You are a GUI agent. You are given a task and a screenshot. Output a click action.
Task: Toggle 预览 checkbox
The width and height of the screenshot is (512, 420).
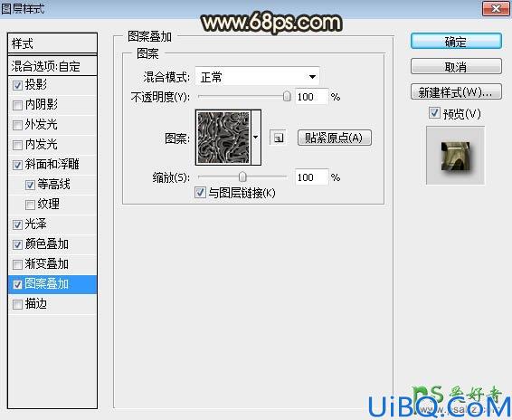(434, 113)
